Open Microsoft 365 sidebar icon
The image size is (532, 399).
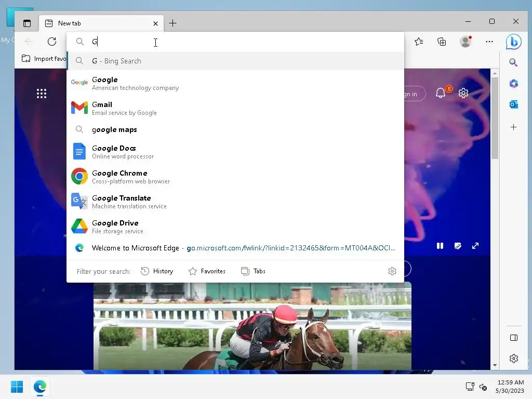coord(514,84)
